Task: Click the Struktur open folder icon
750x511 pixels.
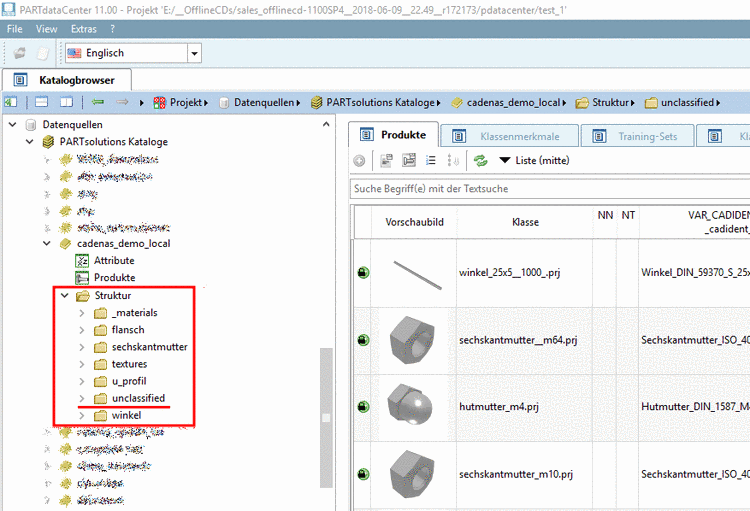Action: pyautogui.click(x=83, y=296)
